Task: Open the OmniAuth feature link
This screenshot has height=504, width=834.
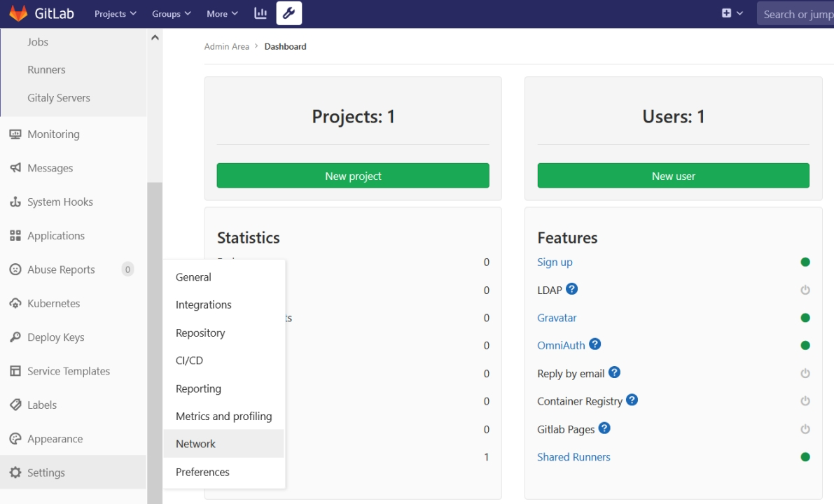Action: tap(561, 346)
